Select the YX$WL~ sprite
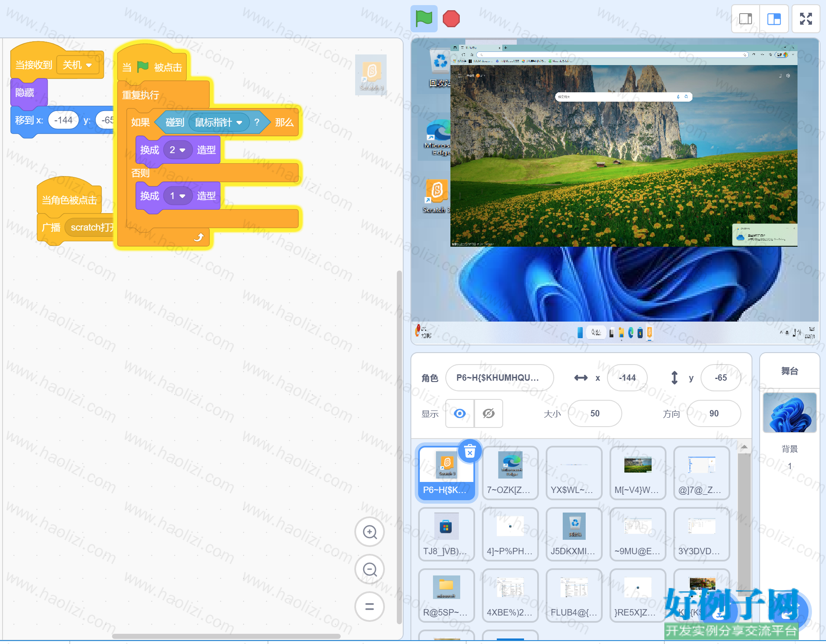 574,473
